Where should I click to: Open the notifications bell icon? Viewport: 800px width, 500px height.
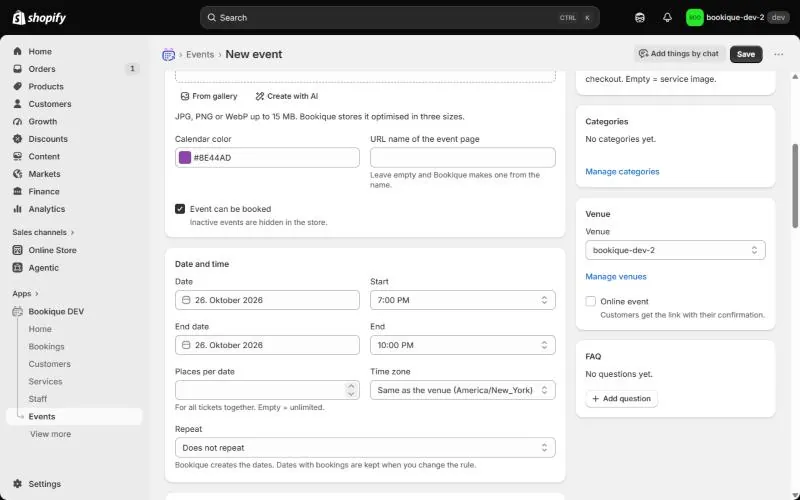pyautogui.click(x=667, y=17)
